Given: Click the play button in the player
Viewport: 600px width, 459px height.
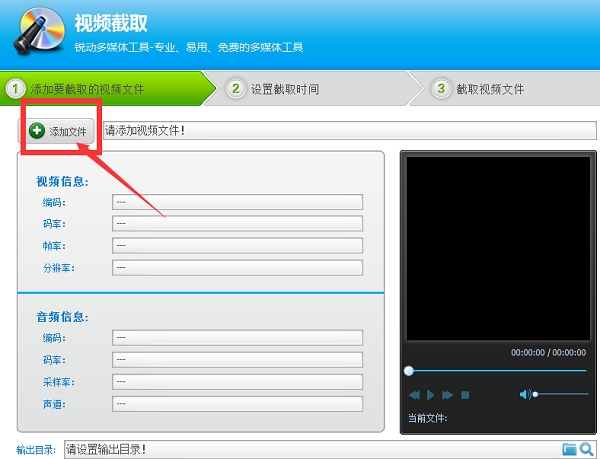Looking at the screenshot, I should tap(430, 395).
